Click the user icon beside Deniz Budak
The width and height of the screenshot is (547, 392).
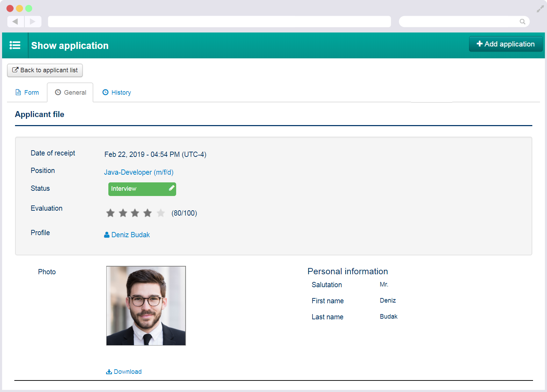point(107,235)
